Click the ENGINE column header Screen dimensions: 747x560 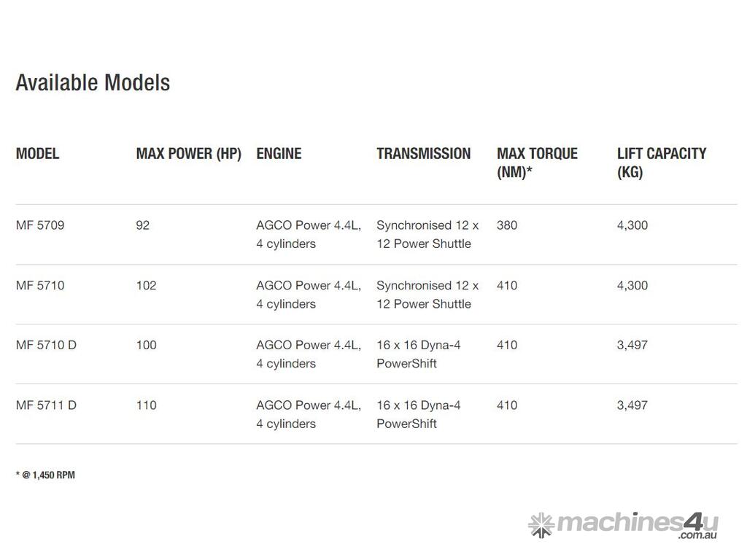(279, 154)
